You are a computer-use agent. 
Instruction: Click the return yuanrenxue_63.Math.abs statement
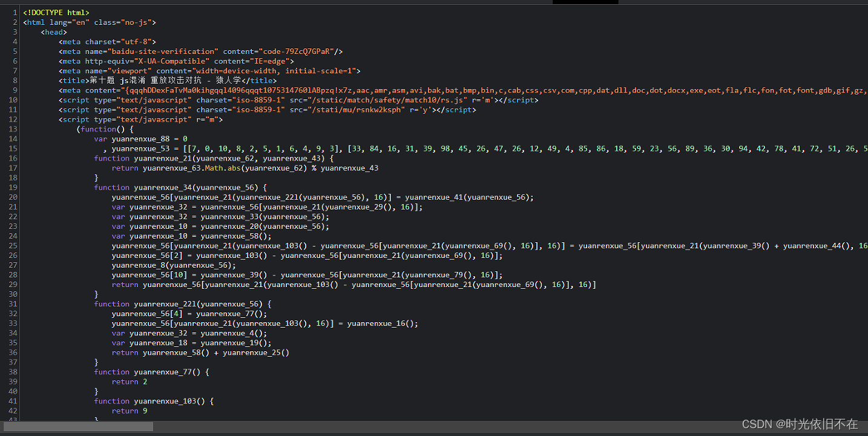(x=245, y=168)
